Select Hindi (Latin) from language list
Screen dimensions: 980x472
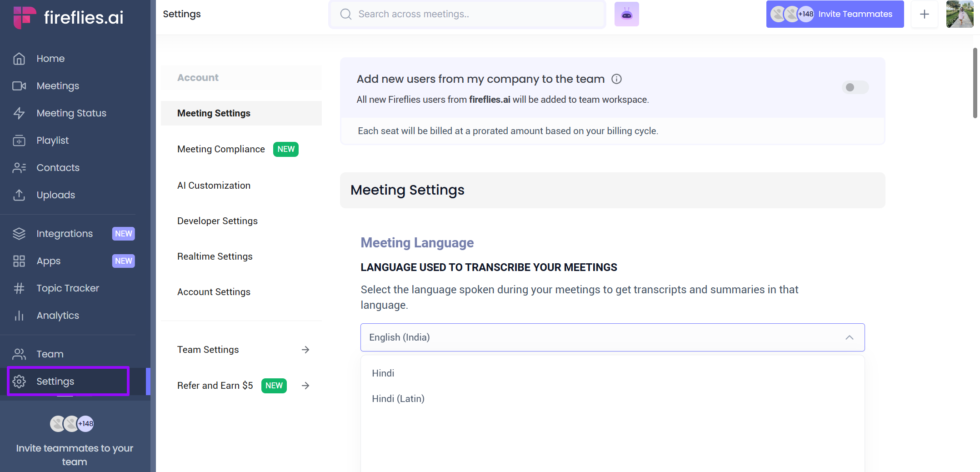(398, 398)
